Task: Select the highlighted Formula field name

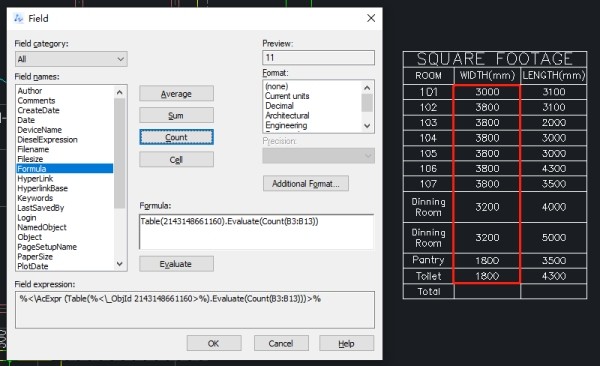Action: (65, 169)
